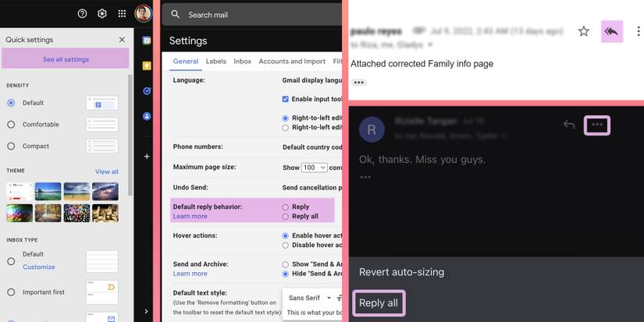Star the email from paulo reyes
This screenshot has width=644, height=322.
583,31
